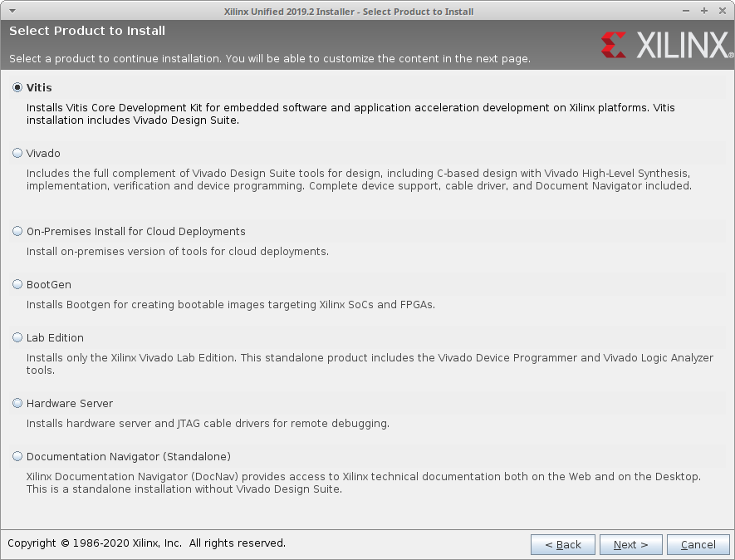Screen dimensions: 735x560
Task: Select Documentation Navigator (Standalone) option
Action: tap(17, 456)
